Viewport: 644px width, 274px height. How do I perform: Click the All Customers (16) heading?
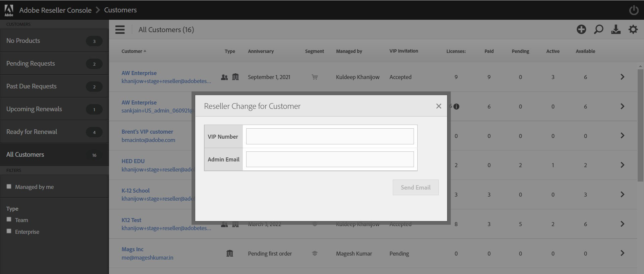(x=166, y=30)
